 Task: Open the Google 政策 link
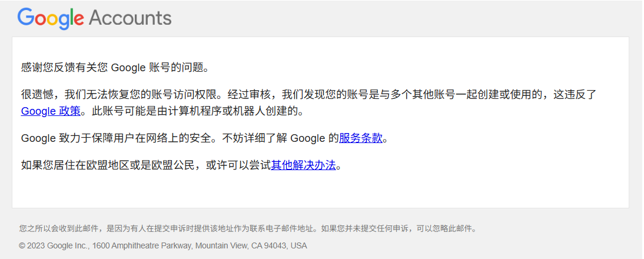pyautogui.click(x=51, y=111)
